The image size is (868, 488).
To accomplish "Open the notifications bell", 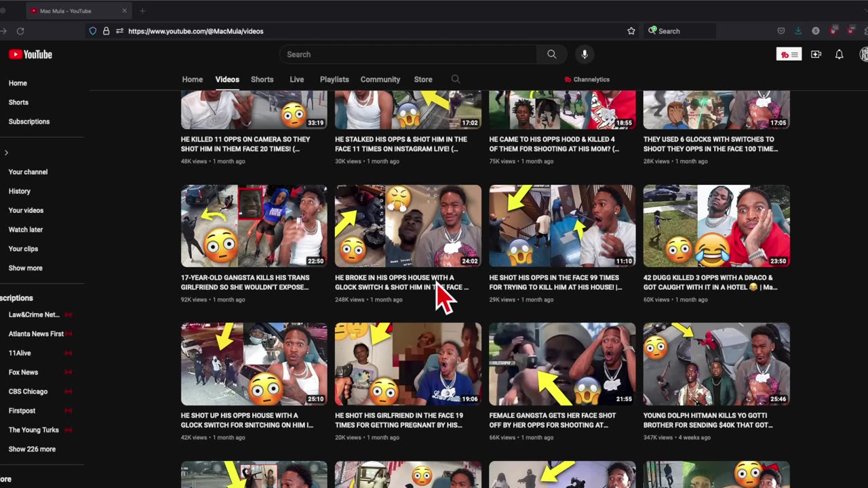I will tap(839, 54).
